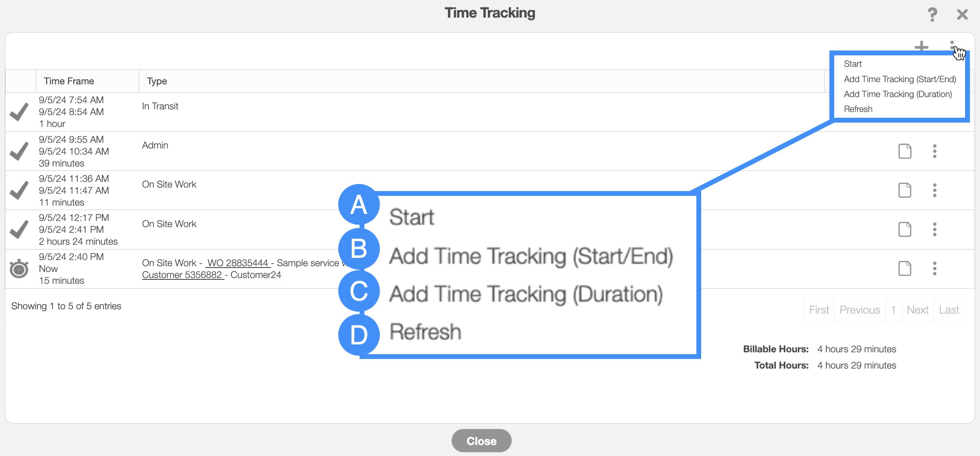The image size is (980, 456).
Task: Click the plus icon to add time entry
Action: coord(921,46)
